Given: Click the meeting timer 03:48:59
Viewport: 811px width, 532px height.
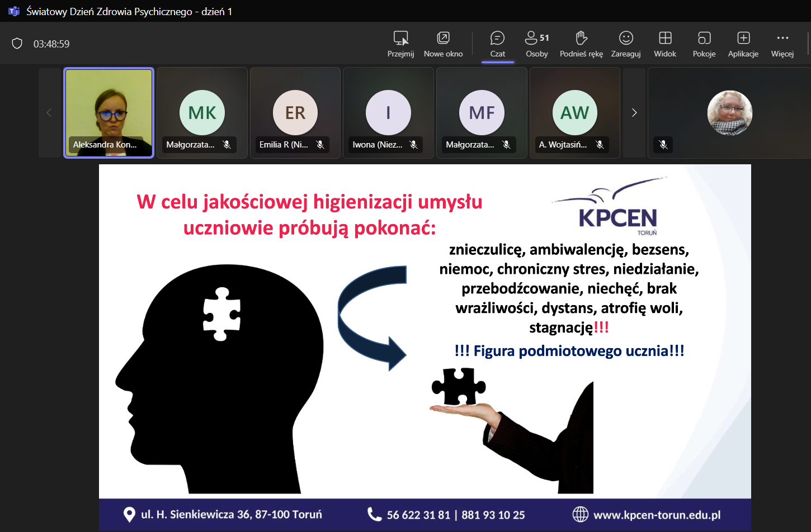Looking at the screenshot, I should 51,44.
